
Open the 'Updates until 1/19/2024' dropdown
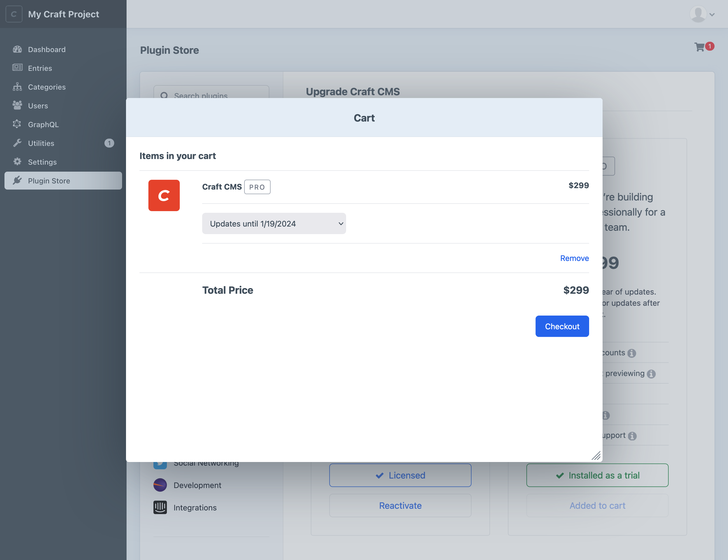coord(274,223)
